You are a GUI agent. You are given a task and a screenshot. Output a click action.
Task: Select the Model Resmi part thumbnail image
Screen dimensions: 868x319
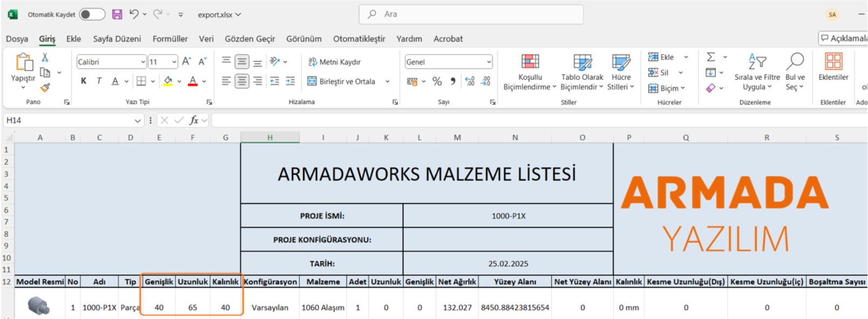(39, 306)
